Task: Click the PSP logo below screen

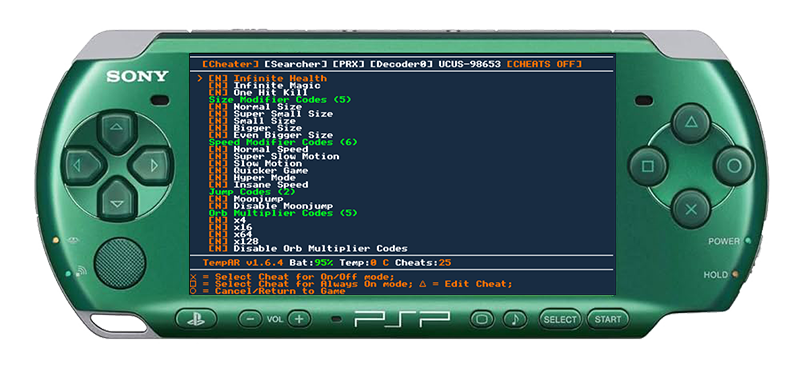Action: tap(403, 320)
